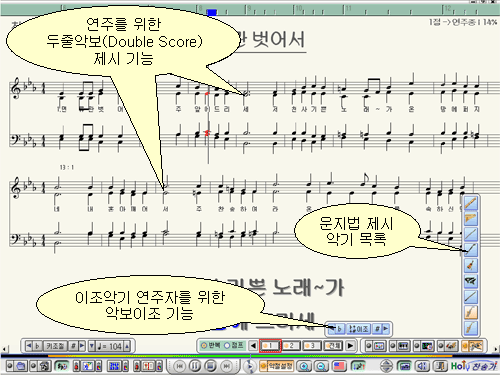The image size is (500, 375).
Task: Increase tempo with the up arrow
Action: pos(127,346)
